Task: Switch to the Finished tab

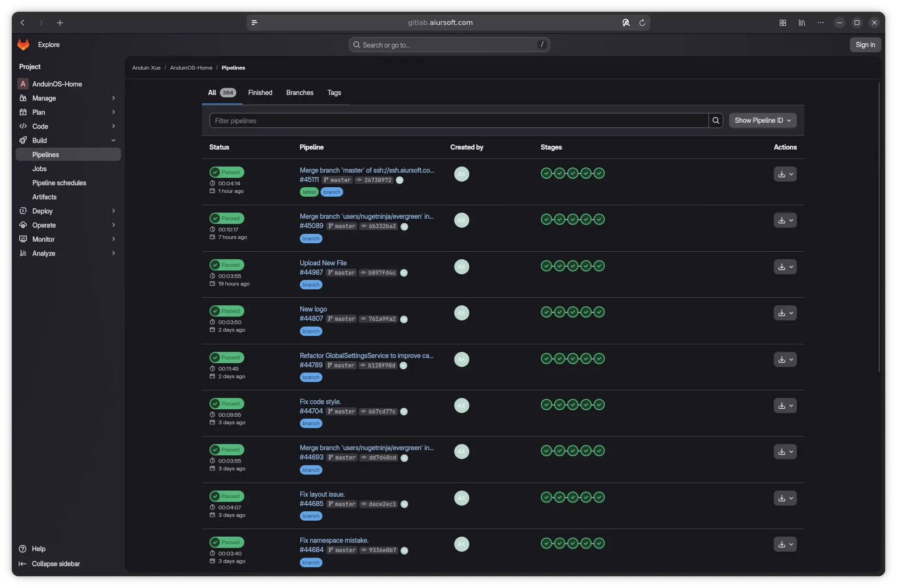Action: click(260, 93)
